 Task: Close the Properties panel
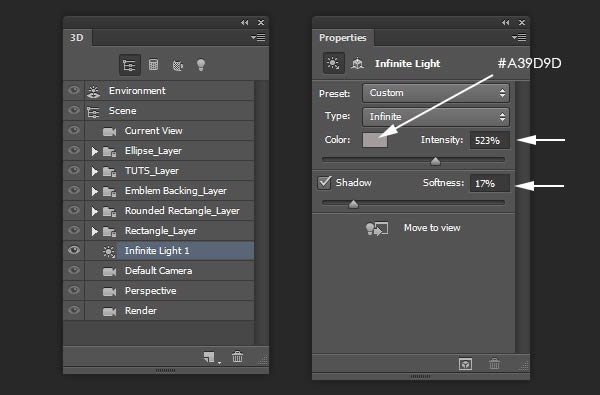pyautogui.click(x=522, y=23)
